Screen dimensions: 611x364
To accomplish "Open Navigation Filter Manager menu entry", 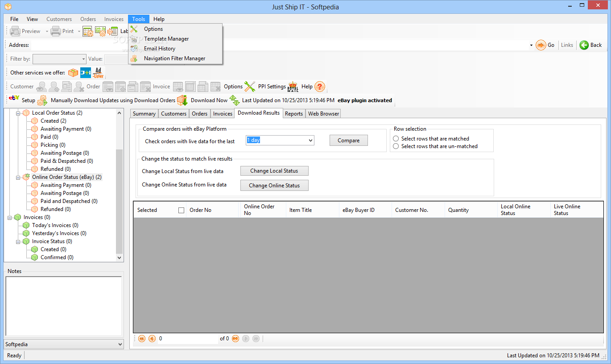I will click(x=175, y=58).
